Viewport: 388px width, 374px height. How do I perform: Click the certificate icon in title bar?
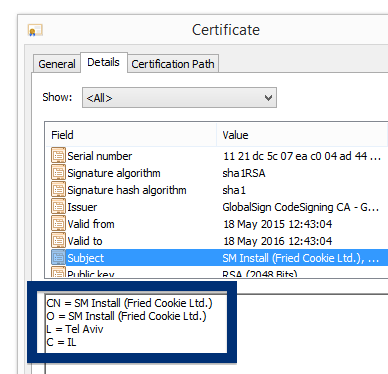click(35, 31)
